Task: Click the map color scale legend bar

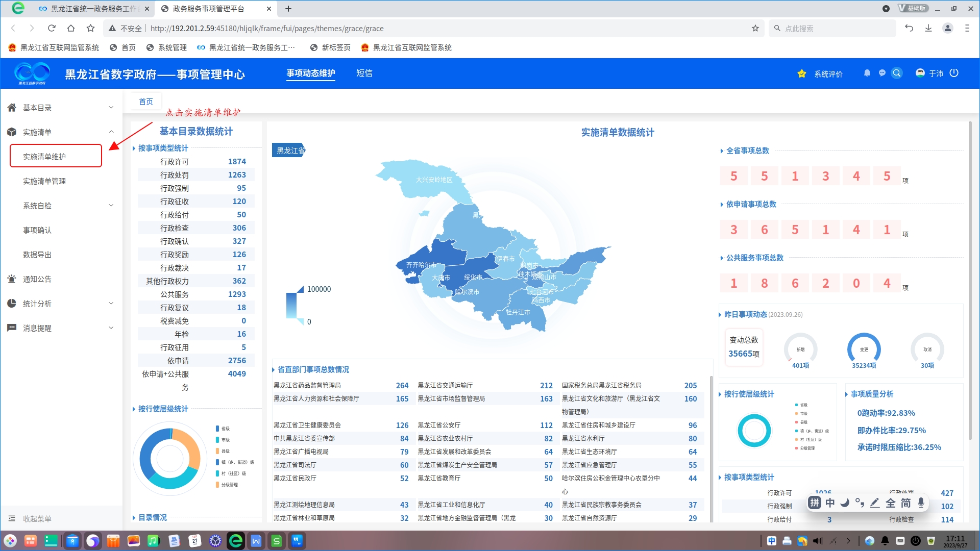Action: pyautogui.click(x=291, y=306)
